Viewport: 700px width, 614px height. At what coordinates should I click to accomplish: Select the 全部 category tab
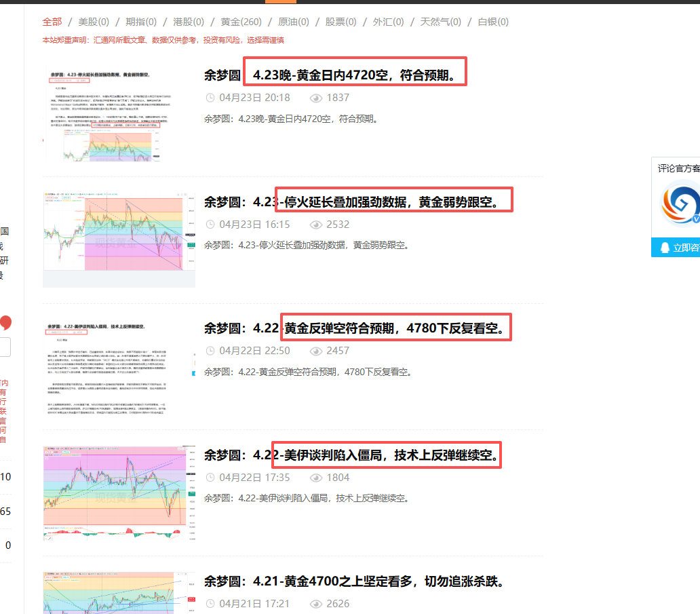click(52, 22)
